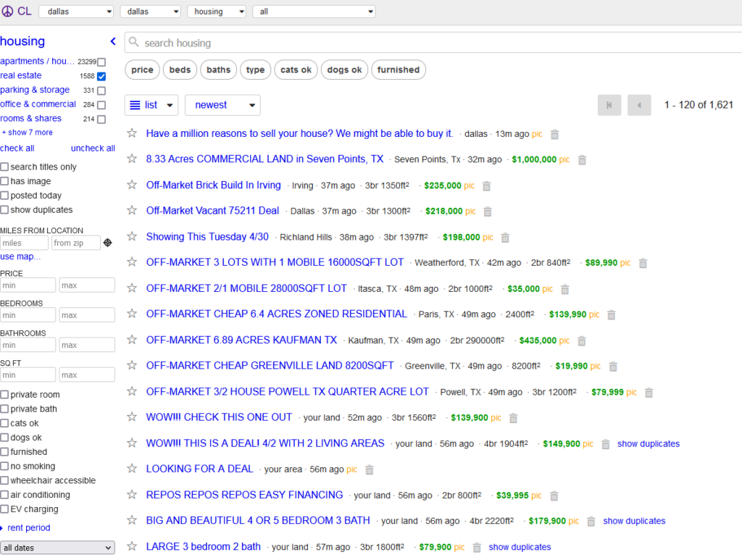Open the housing heading link

coord(22,41)
